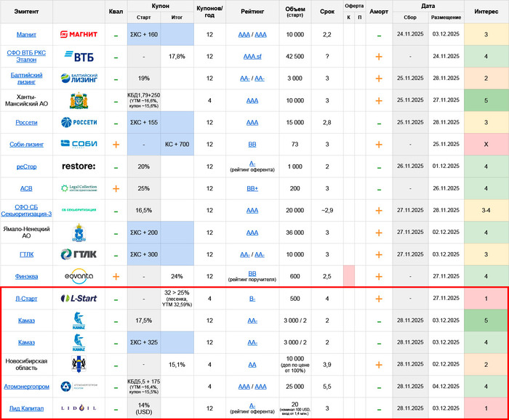Follow the AAA.sf rating link
Screen dimensions: 509x420
point(252,57)
